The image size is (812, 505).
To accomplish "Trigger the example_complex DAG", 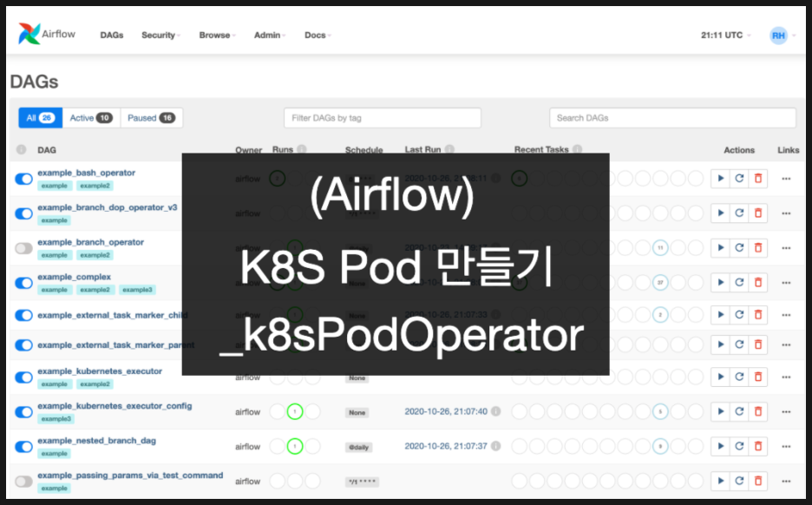I will click(x=720, y=283).
